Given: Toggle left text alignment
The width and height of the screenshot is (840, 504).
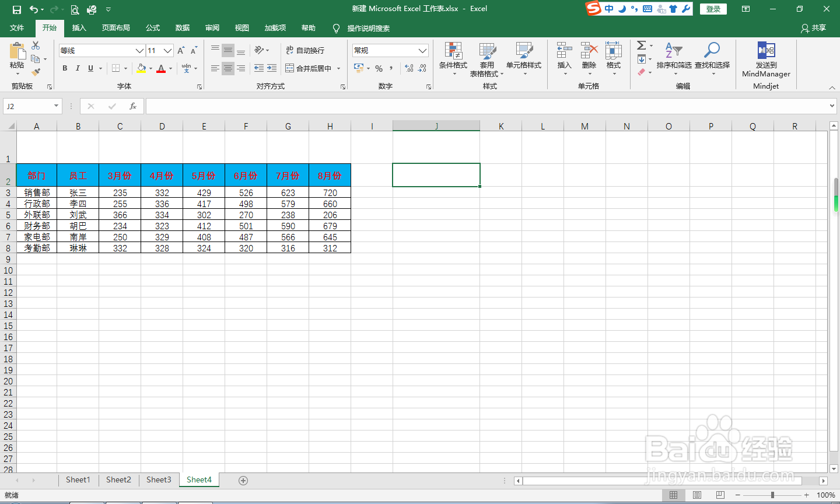Looking at the screenshot, I should click(x=215, y=68).
